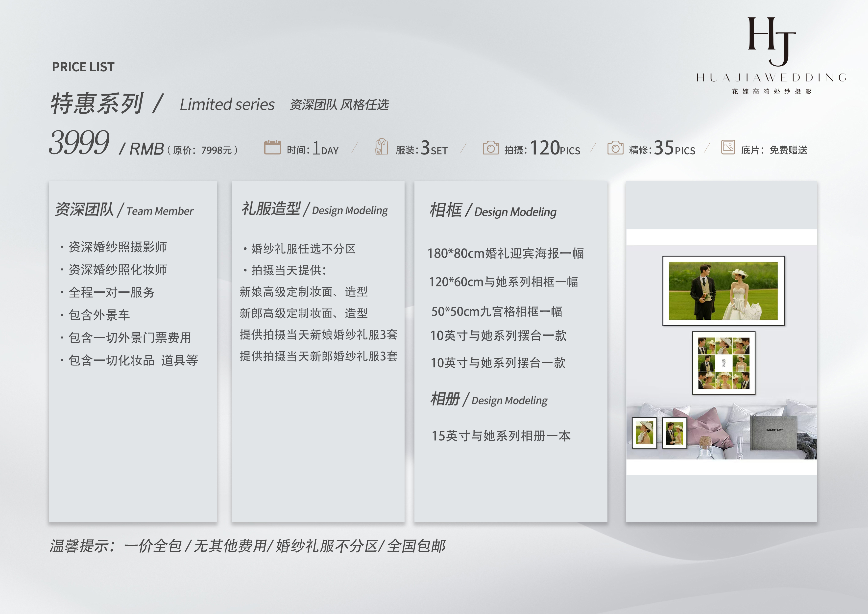Click the 50*50cm九宫格相框一幅 line

click(497, 312)
